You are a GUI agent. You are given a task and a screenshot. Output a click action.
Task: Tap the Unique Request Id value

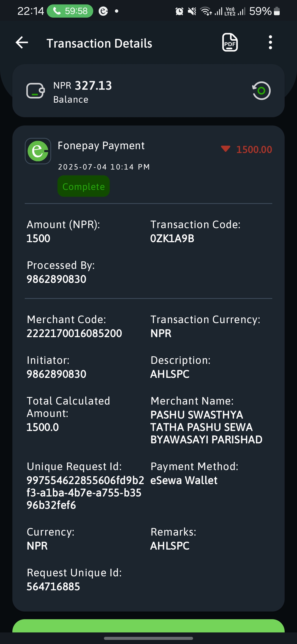coord(85,493)
